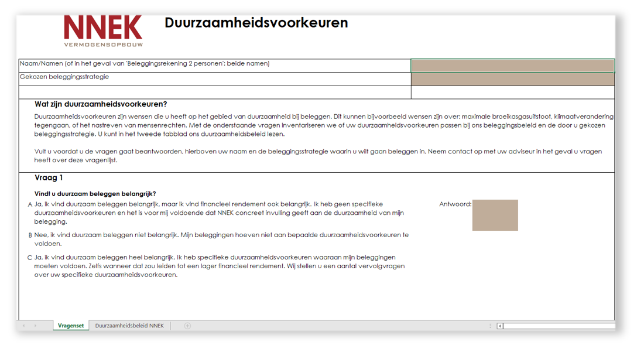The width and height of the screenshot is (644, 352).
Task: Open the Antwoord answer selection cell
Action: [495, 215]
